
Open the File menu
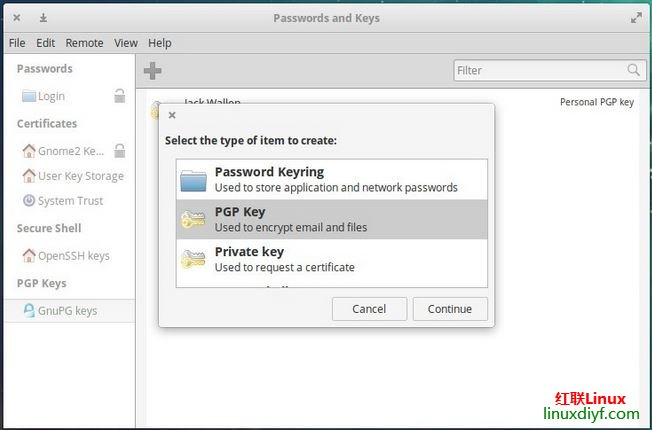(x=17, y=43)
